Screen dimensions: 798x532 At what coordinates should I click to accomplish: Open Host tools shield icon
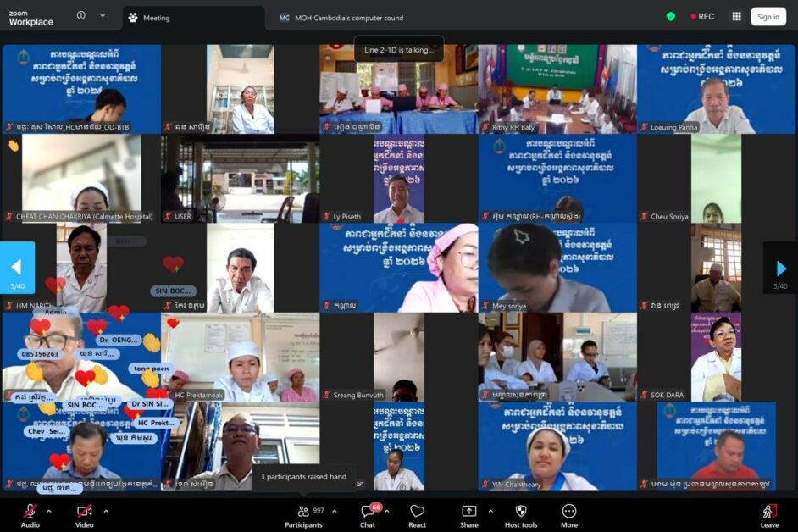tap(520, 512)
